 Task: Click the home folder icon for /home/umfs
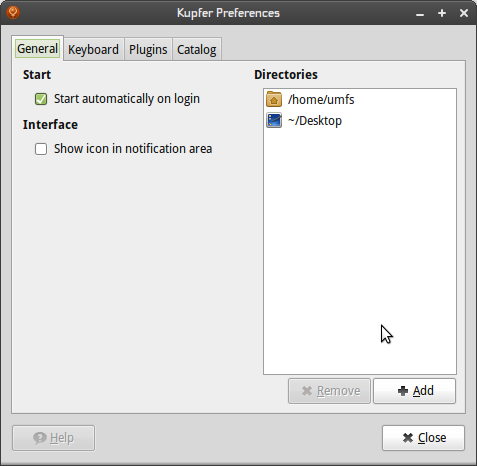(x=274, y=99)
